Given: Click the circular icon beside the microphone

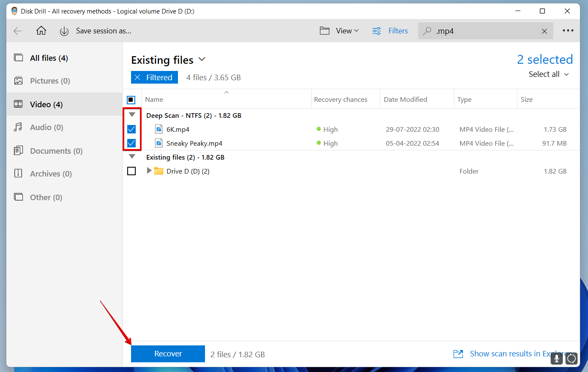Looking at the screenshot, I should point(572,358).
